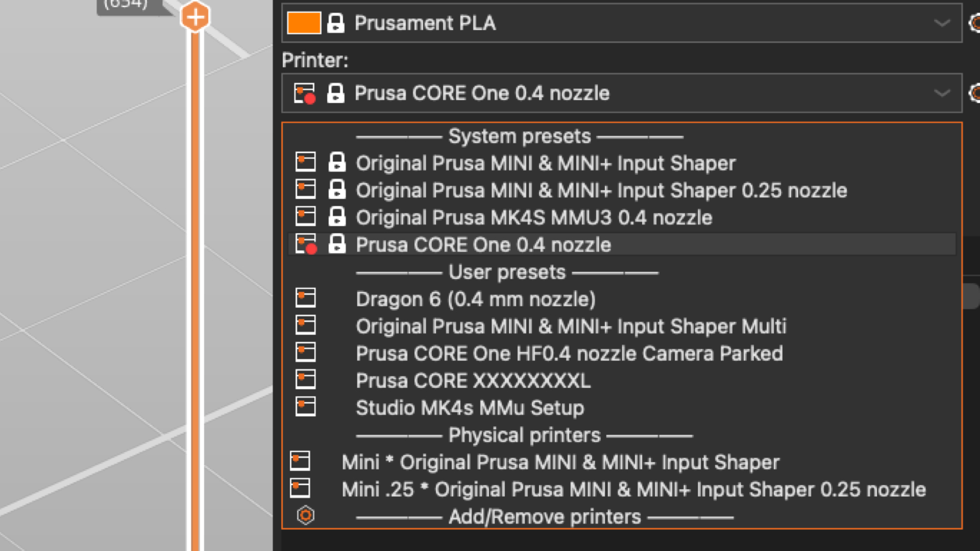
Task: Choose the MINI+ Input Shaper Multi user preset
Action: [x=622, y=326]
